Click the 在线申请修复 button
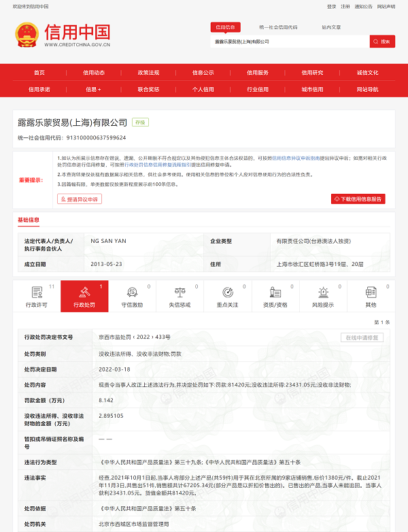 click(362, 337)
